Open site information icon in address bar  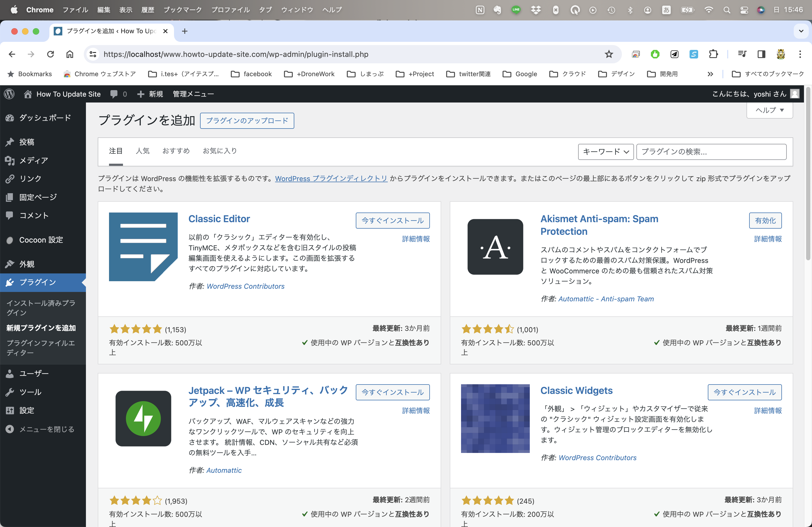pos(93,54)
